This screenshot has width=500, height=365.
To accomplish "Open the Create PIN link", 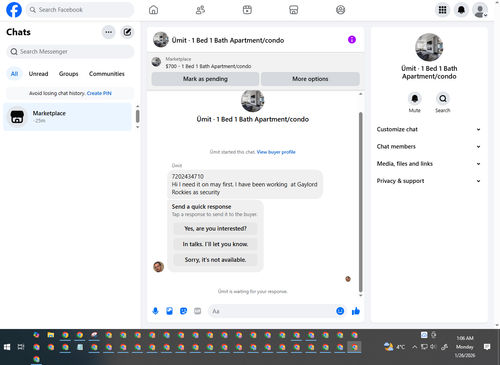I will click(x=99, y=93).
